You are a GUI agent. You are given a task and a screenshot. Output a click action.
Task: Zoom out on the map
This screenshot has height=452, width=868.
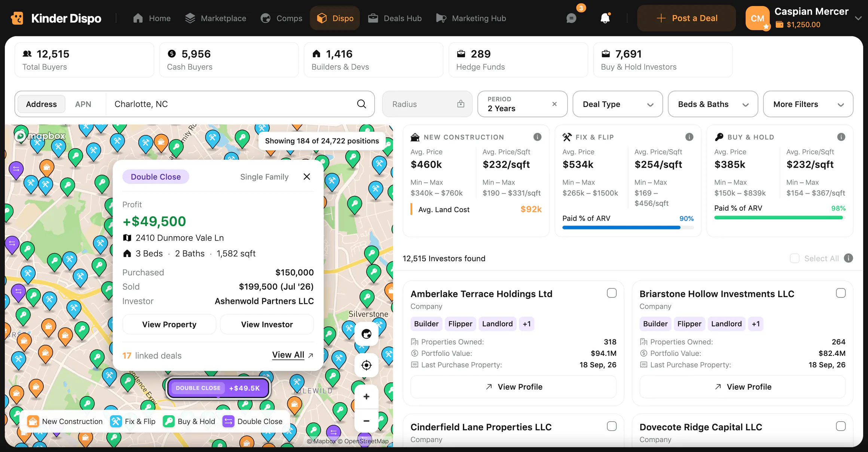pyautogui.click(x=366, y=421)
